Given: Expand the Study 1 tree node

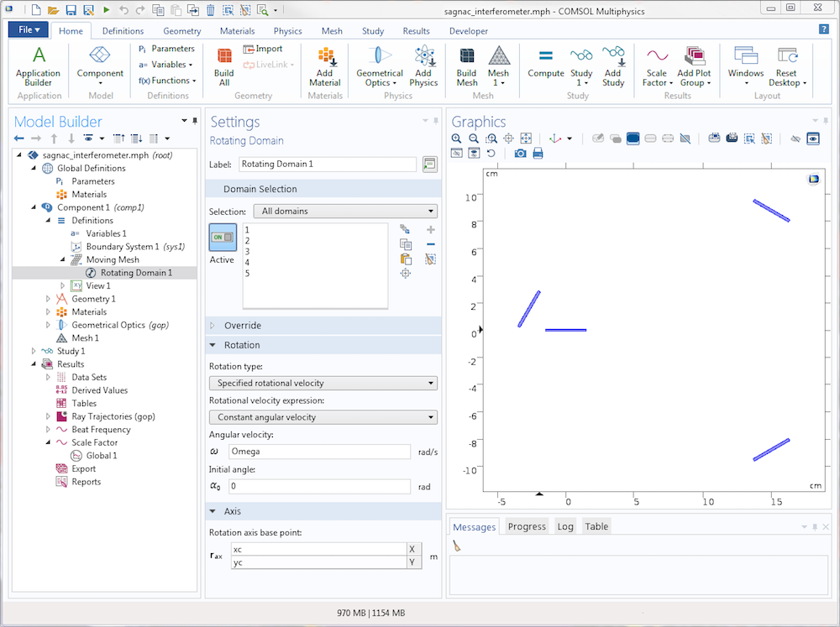Looking at the screenshot, I should point(34,351).
